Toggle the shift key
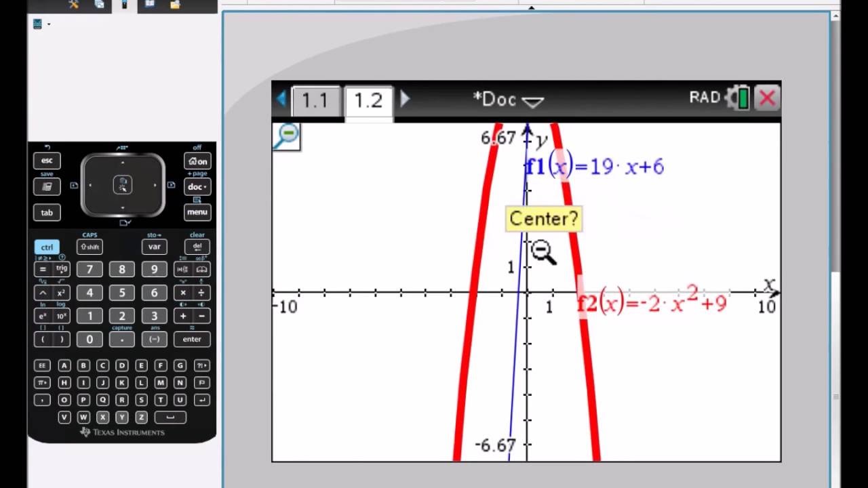Viewport: 868px width, 488px height. point(90,247)
